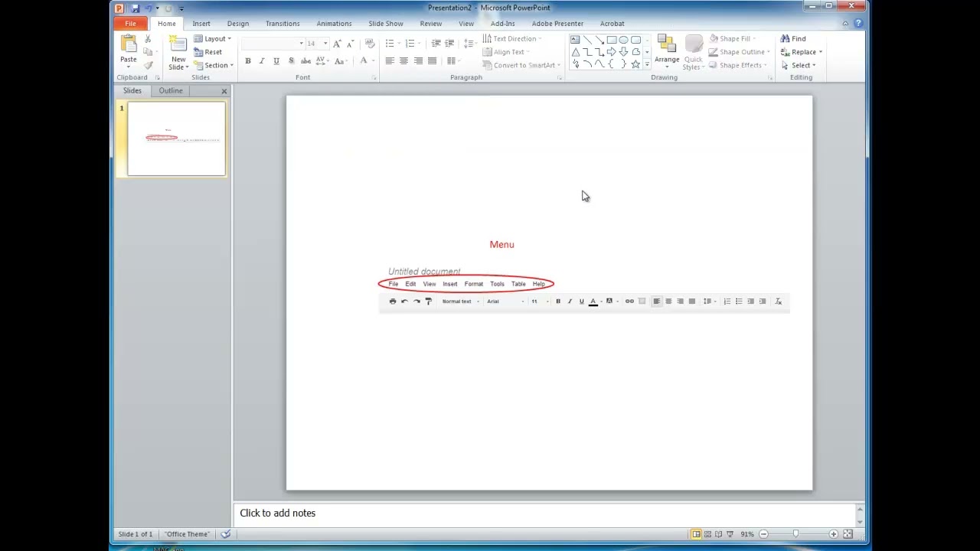Screen dimensions: 980x551
Task: Switch to Slide Sorter view
Action: [x=707, y=534]
